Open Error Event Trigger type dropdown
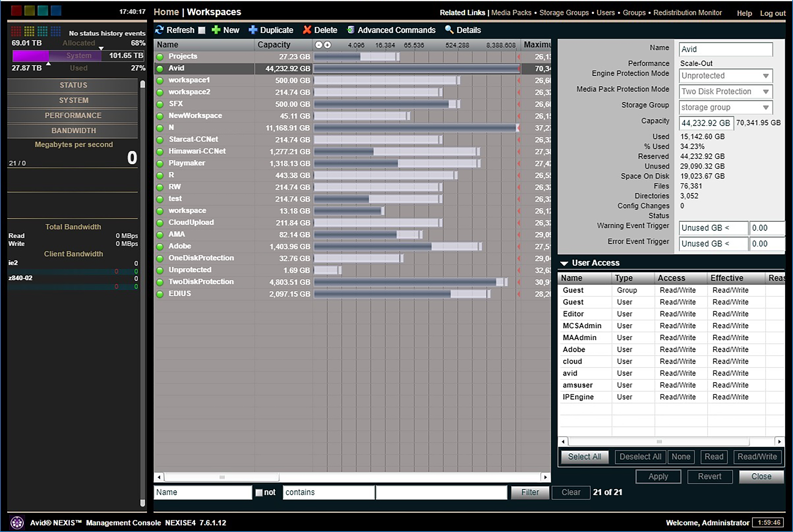Screen dimensions: 793x532 coord(713,244)
